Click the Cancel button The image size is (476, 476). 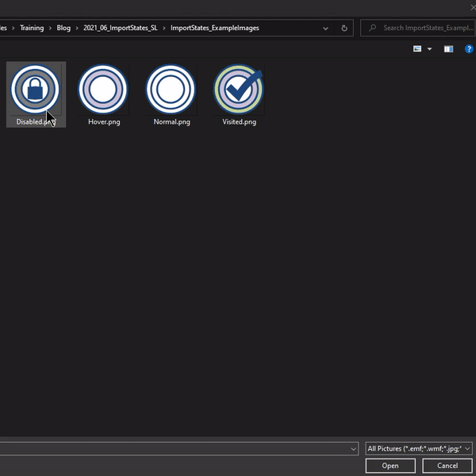pos(447,466)
